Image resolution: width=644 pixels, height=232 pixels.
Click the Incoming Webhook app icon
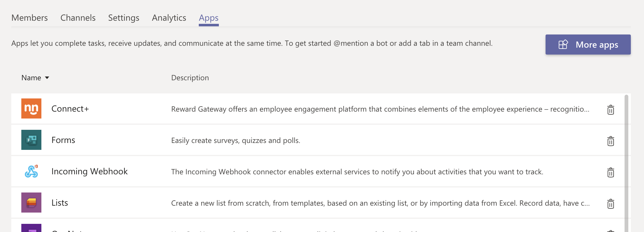point(31,171)
